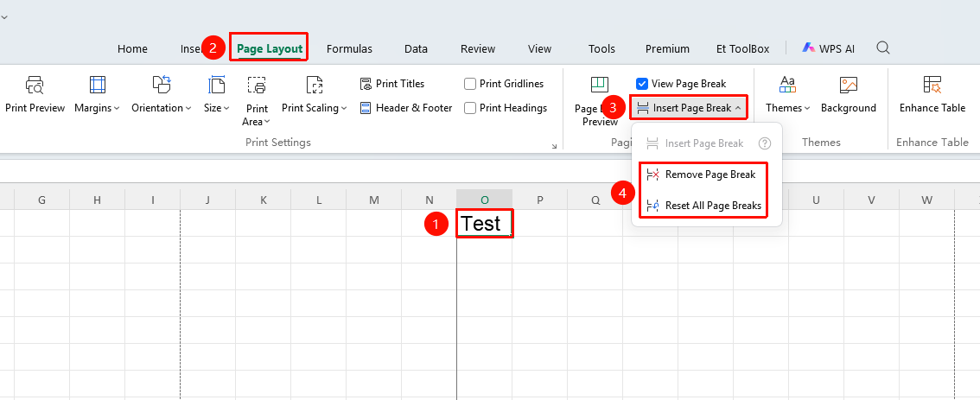
Task: Open the Orientation dropdown
Action: 162,94
